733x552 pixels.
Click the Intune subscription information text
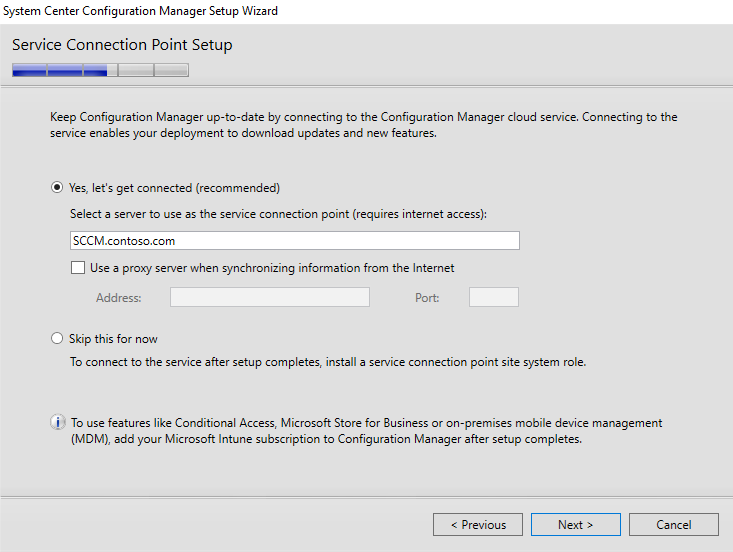pos(366,430)
